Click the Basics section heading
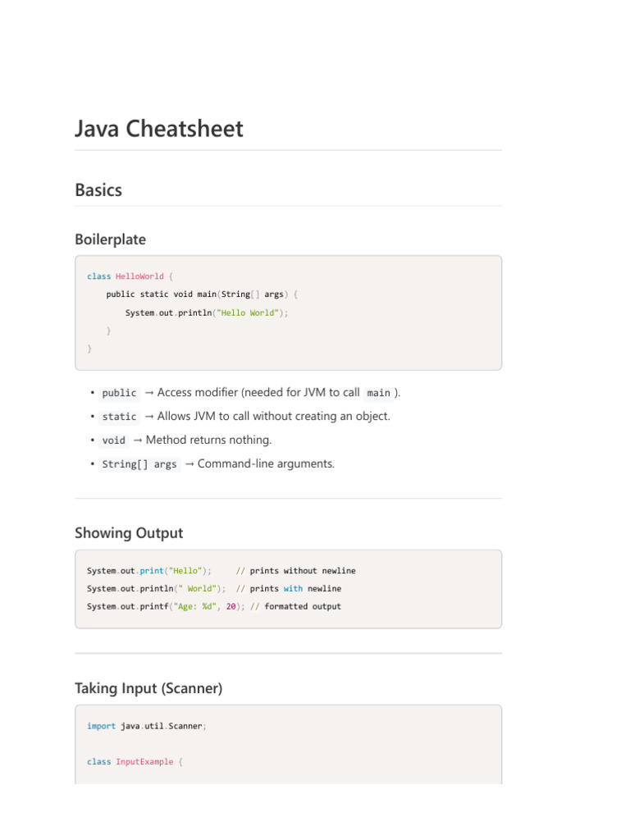 coord(98,190)
